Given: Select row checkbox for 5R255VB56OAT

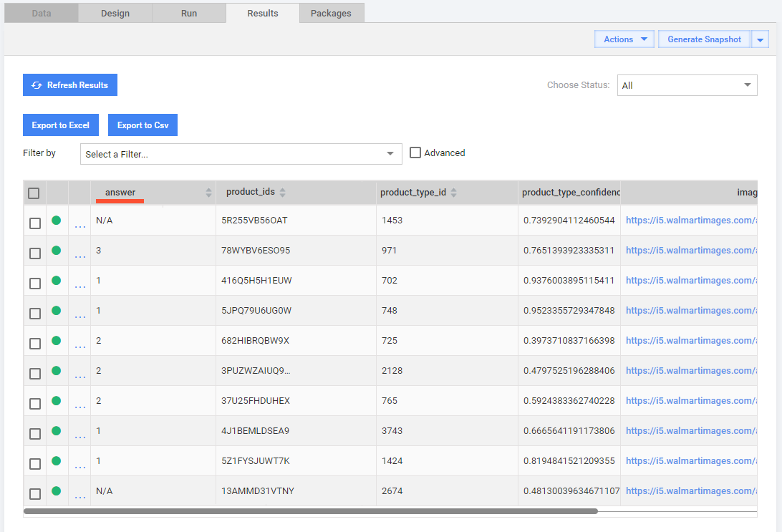Looking at the screenshot, I should [35, 223].
